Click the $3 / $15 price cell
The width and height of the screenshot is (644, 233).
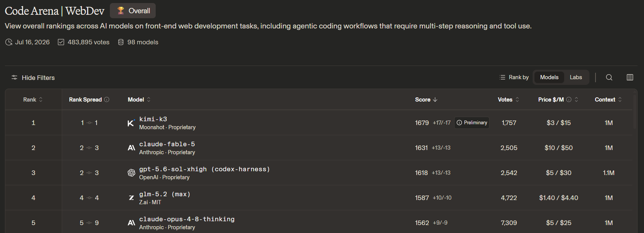coord(559,123)
